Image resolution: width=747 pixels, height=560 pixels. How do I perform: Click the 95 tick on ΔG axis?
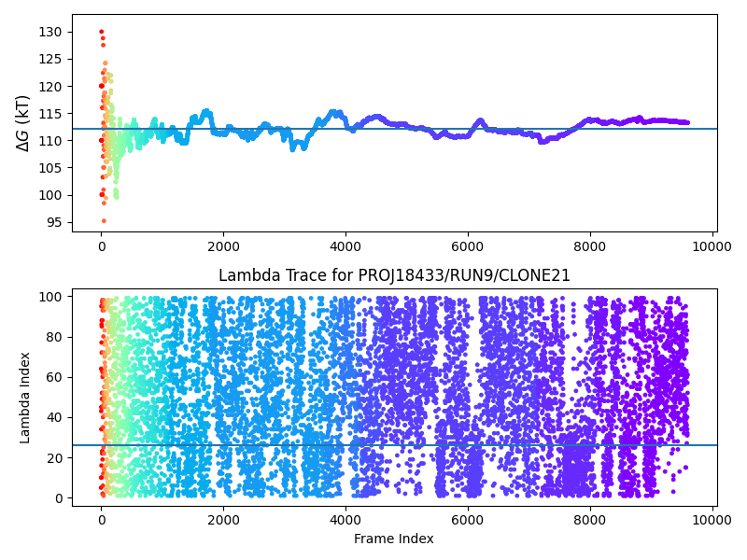click(54, 222)
